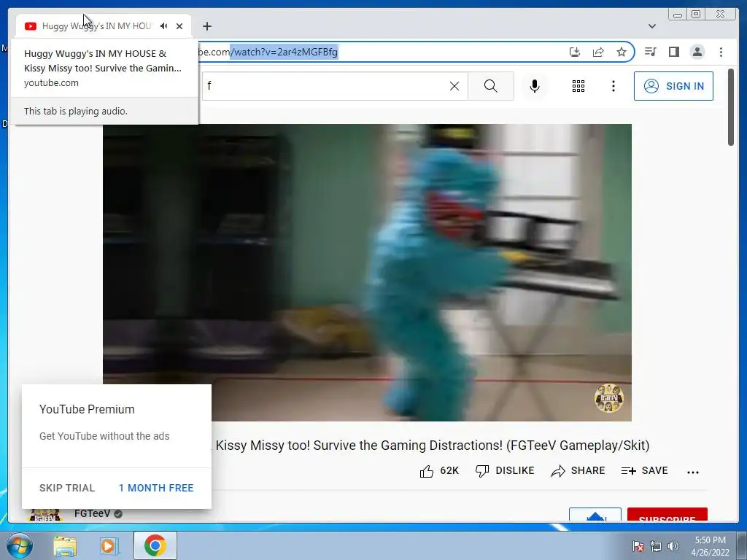This screenshot has height=560, width=747.
Task: Open YouTube settings three-dot menu
Action: [613, 86]
